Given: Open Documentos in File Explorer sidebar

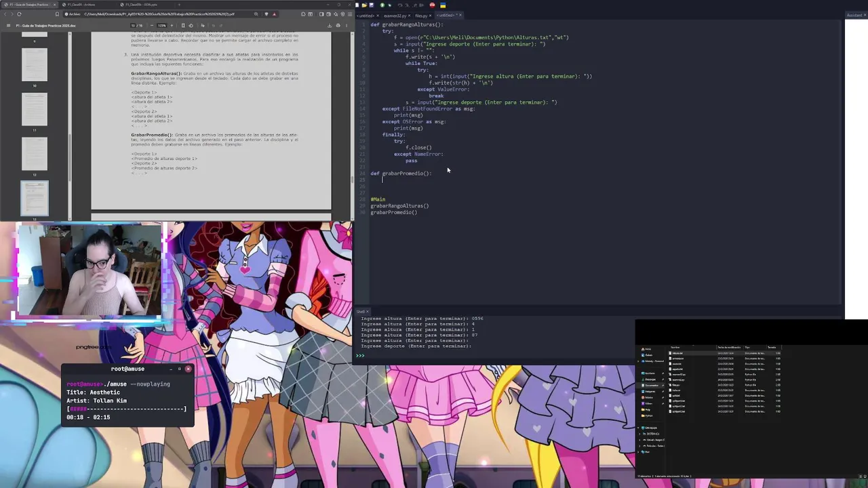Looking at the screenshot, I should (x=652, y=386).
